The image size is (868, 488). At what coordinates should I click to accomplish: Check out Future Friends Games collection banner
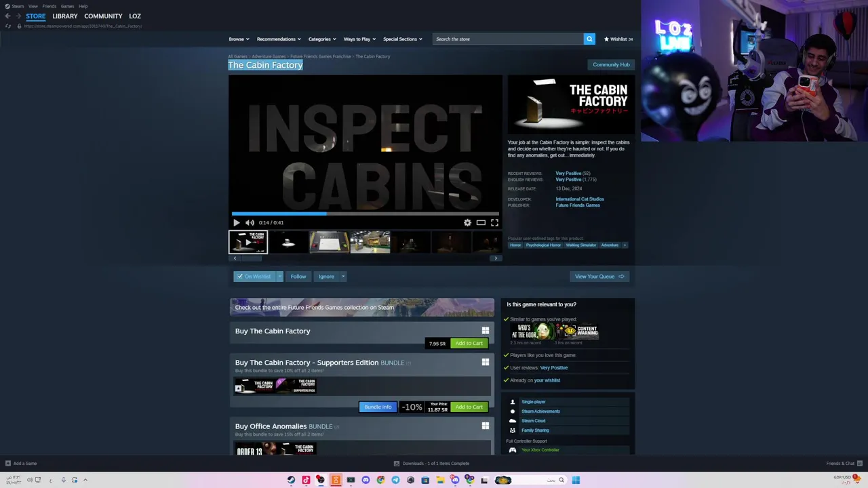pos(362,307)
